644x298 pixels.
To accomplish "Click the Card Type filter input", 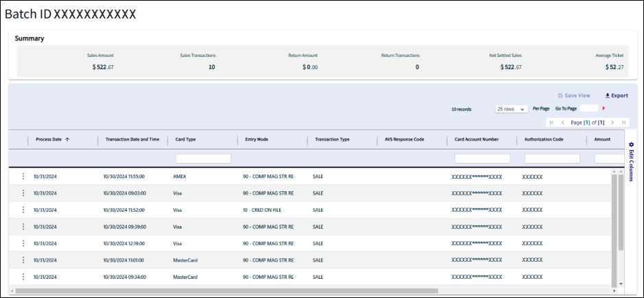I will [x=203, y=158].
